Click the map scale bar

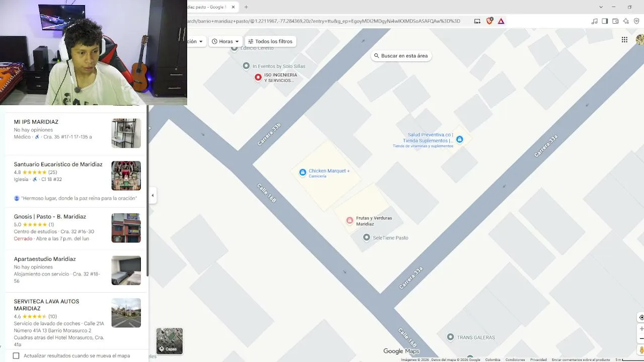tap(629, 359)
